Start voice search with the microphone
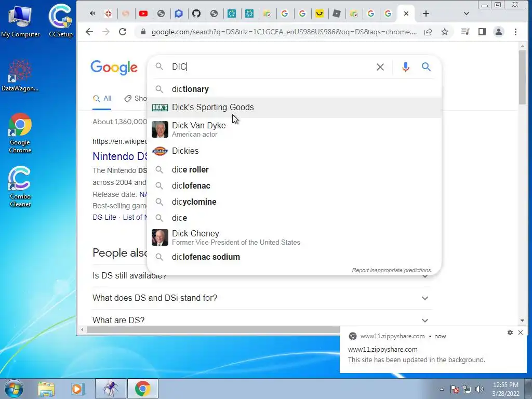 tap(405, 67)
